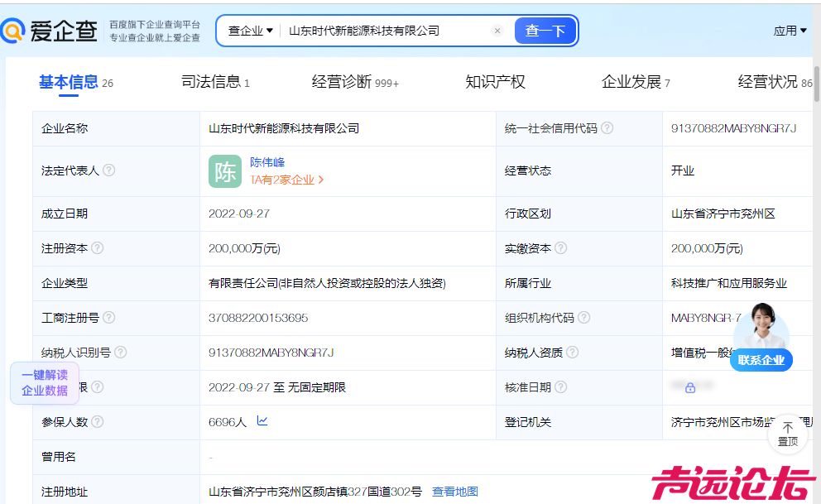Open help icon next to 组织机构代码

point(583,318)
